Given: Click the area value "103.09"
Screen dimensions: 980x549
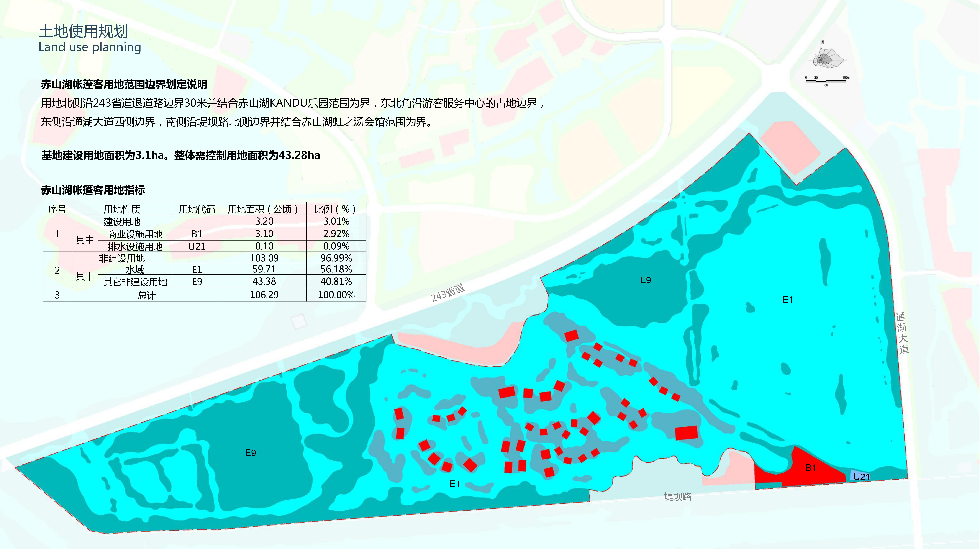Looking at the screenshot, I should pos(264,258).
